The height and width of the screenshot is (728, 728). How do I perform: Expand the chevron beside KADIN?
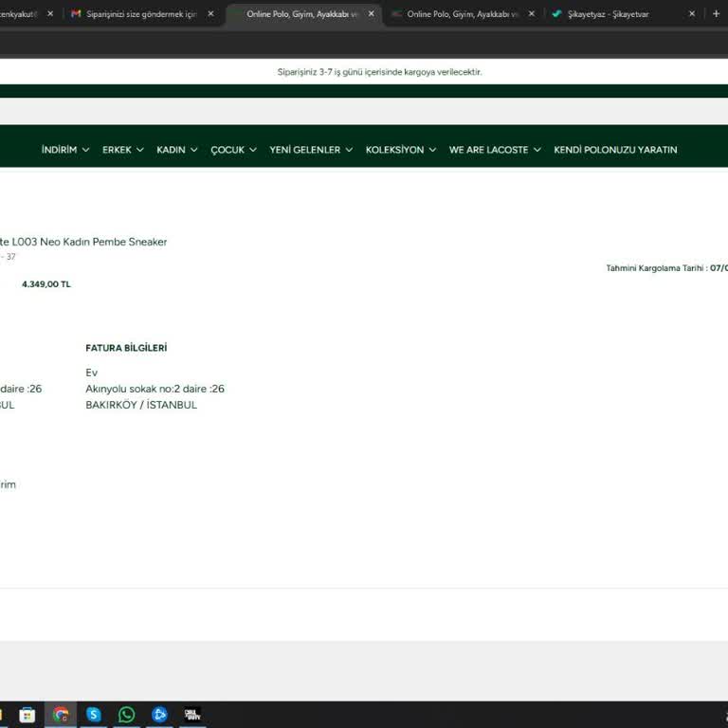tap(194, 150)
